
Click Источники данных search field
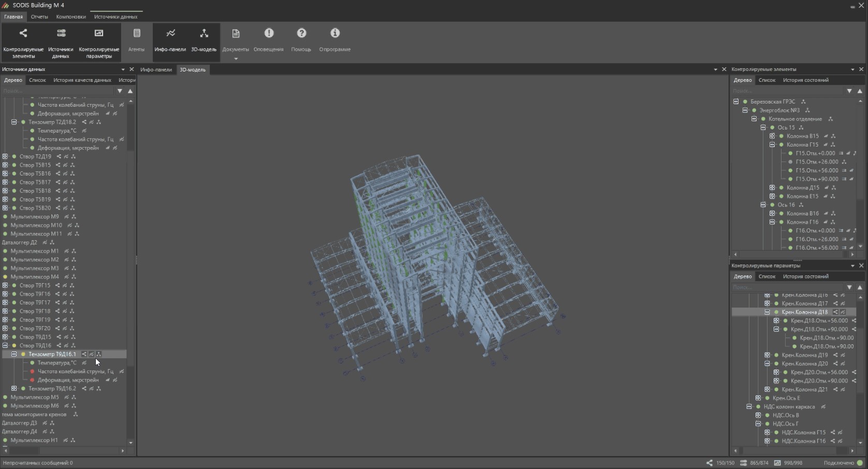point(57,91)
